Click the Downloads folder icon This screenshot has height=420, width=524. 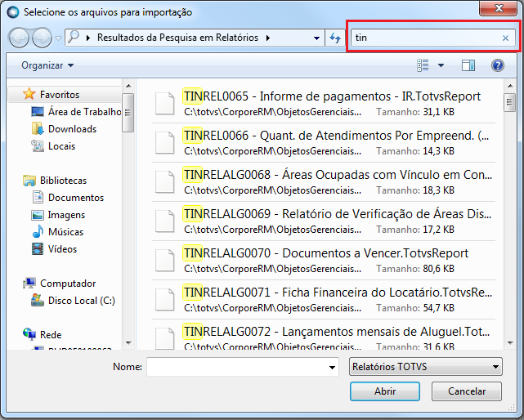tap(38, 128)
